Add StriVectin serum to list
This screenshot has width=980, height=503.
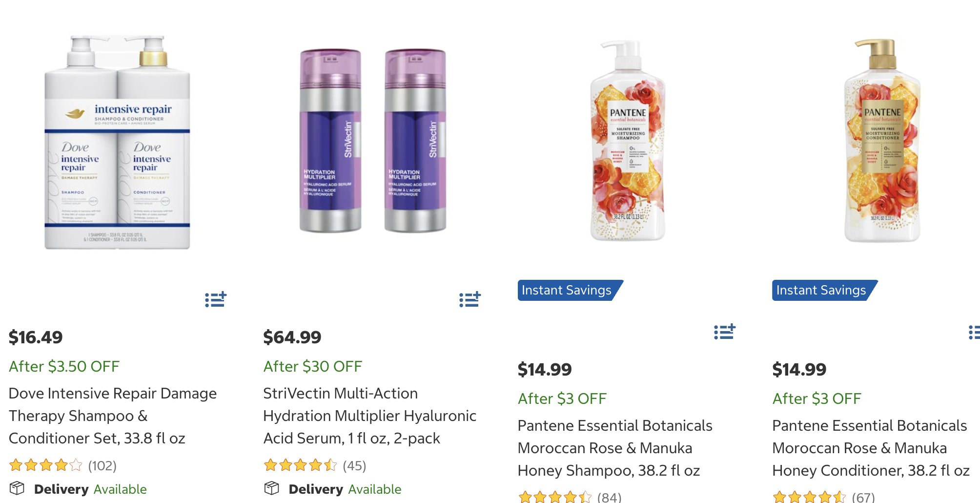click(x=470, y=299)
